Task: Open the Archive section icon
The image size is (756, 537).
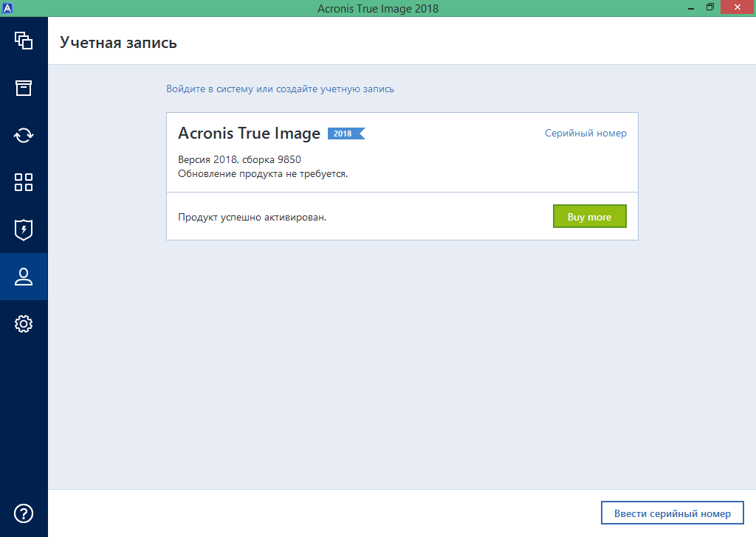Action: (24, 88)
